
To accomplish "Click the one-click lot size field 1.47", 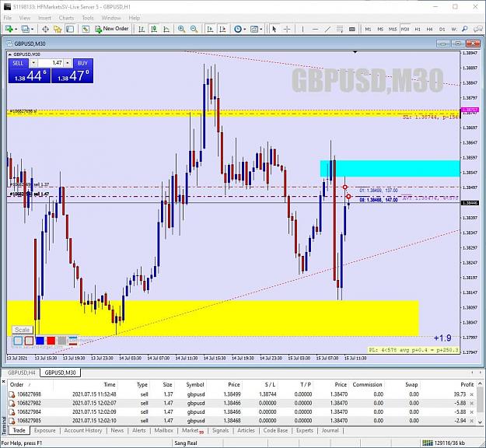I will coord(51,63).
